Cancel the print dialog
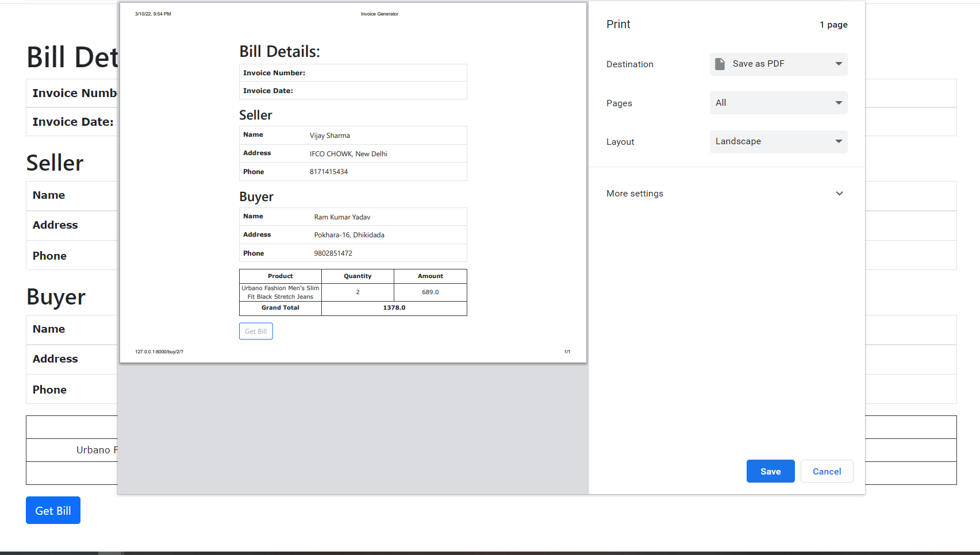Screen dimensions: 980x555 tap(827, 471)
